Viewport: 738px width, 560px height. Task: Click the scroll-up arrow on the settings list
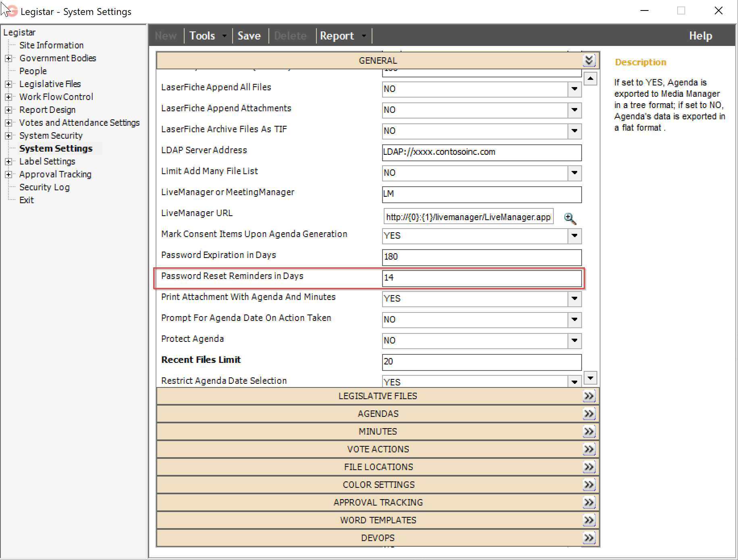click(590, 79)
